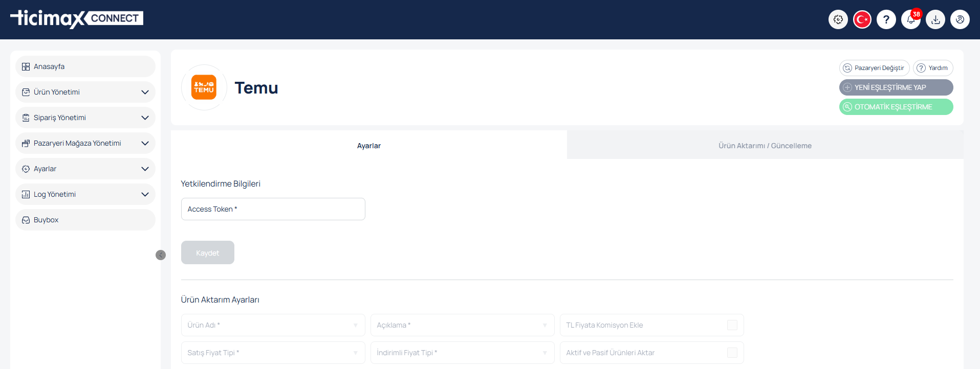Click into the Access Token field
Image resolution: width=980 pixels, height=369 pixels.
point(273,209)
